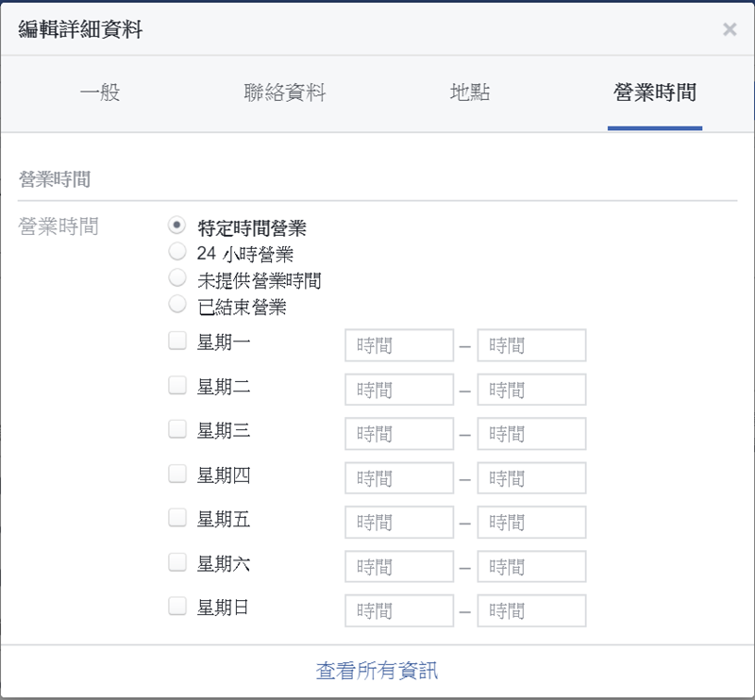The width and height of the screenshot is (755, 700).
Task: Switch to the 一般 tab
Action: click(x=100, y=92)
